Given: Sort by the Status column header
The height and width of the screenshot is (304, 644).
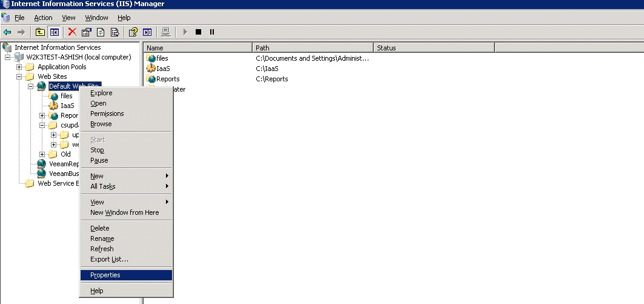Looking at the screenshot, I should pyautogui.click(x=434, y=48).
